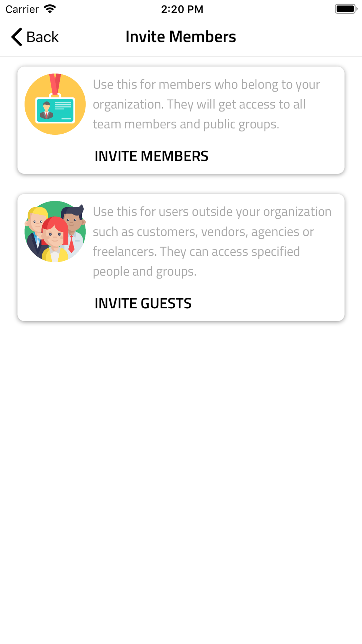This screenshot has width=362, height=644.
Task: Open the guests description about outside users
Action: point(212,241)
